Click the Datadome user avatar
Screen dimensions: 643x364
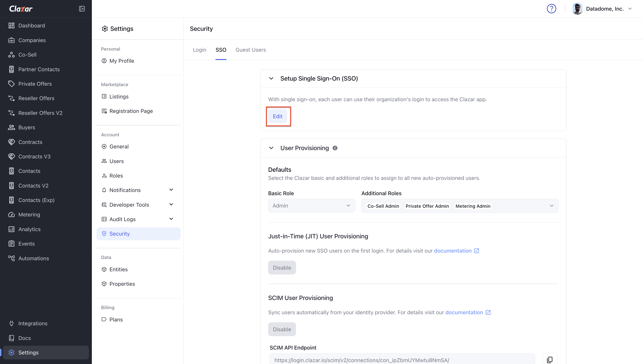click(x=578, y=9)
